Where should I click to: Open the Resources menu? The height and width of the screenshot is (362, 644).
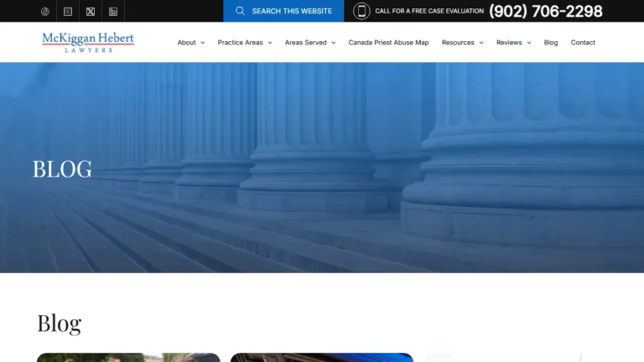[458, 42]
